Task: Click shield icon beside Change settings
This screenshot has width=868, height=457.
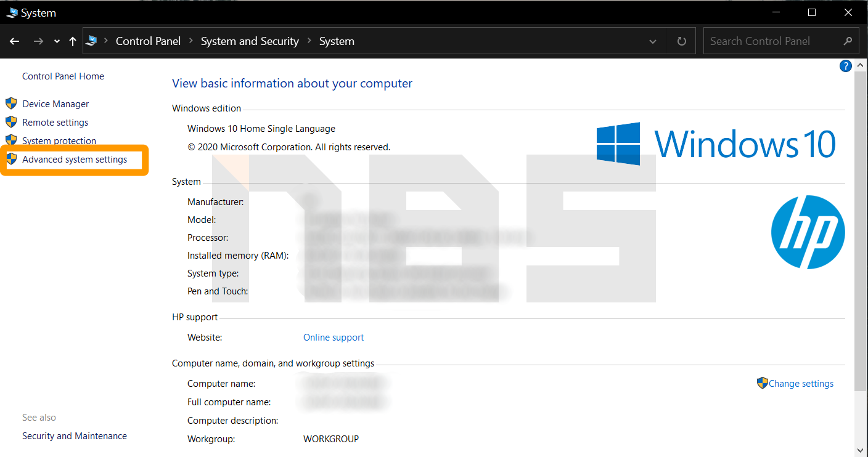Action: point(763,383)
